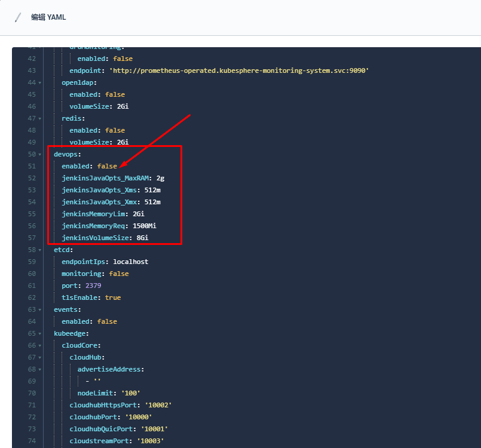The image size is (481, 448).
Task: Collapse the cloudHub block at line 67
Action: click(40, 358)
